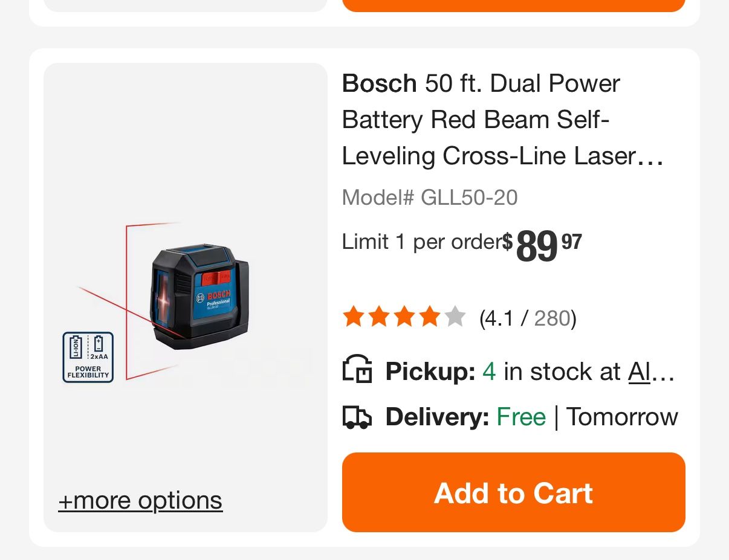Image resolution: width=729 pixels, height=560 pixels.
Task: Click the Limit 1 per order text
Action: 421,242
